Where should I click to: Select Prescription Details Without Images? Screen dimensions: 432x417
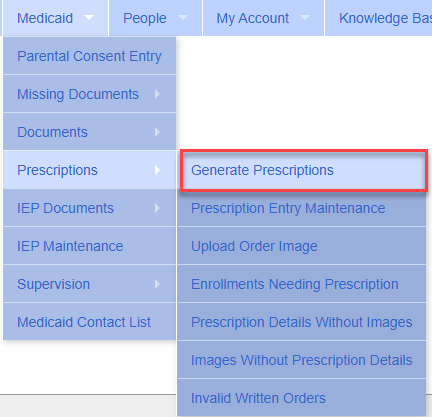(x=301, y=322)
